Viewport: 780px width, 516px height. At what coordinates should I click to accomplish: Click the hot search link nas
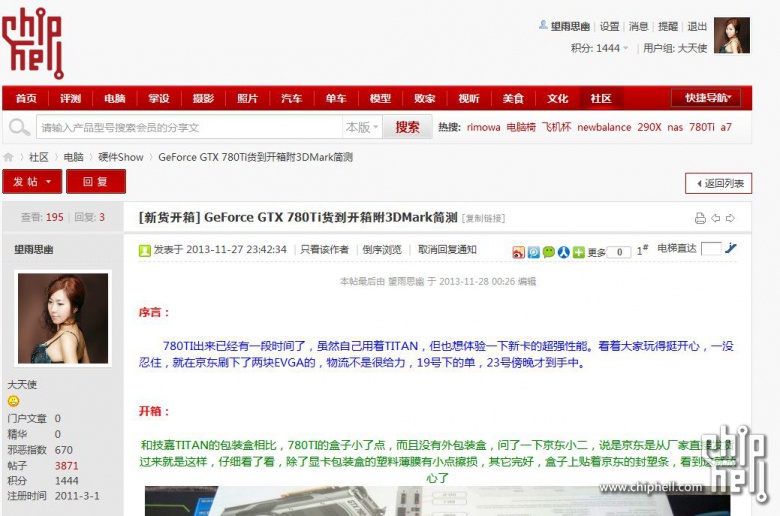675,127
